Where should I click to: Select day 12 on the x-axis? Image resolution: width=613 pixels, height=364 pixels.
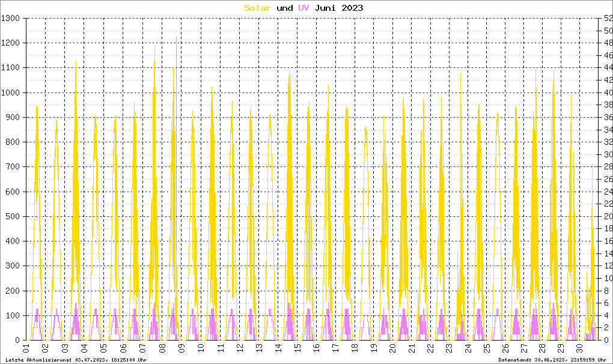[239, 348]
